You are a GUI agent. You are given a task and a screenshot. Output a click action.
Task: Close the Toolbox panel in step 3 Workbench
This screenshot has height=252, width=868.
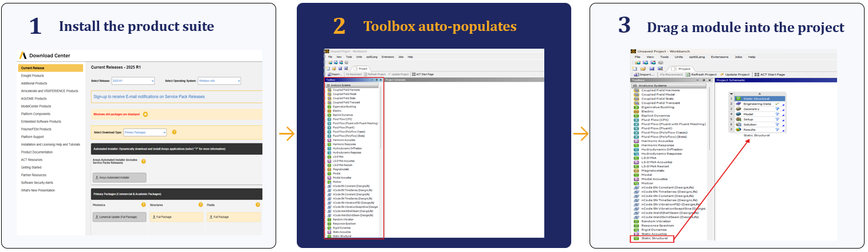coord(709,80)
